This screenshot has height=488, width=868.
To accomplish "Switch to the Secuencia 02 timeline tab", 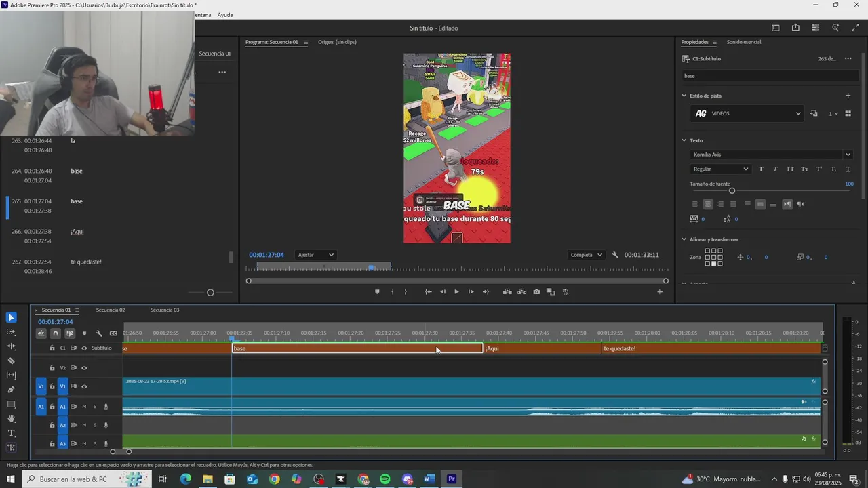I will [x=111, y=310].
